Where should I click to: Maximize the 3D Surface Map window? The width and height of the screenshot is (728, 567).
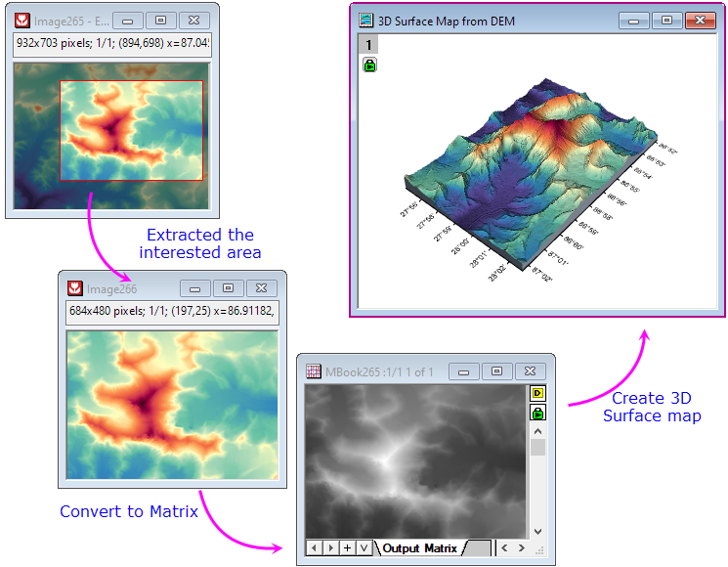[667, 20]
